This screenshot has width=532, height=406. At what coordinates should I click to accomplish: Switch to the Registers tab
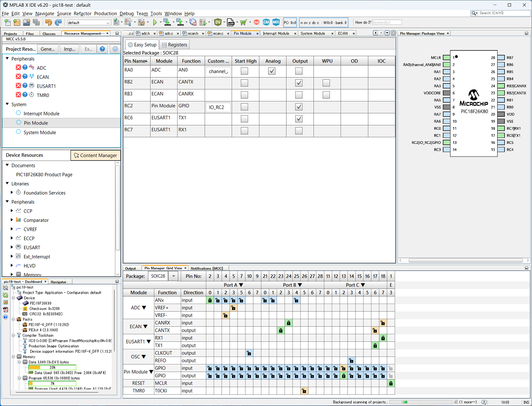point(175,45)
